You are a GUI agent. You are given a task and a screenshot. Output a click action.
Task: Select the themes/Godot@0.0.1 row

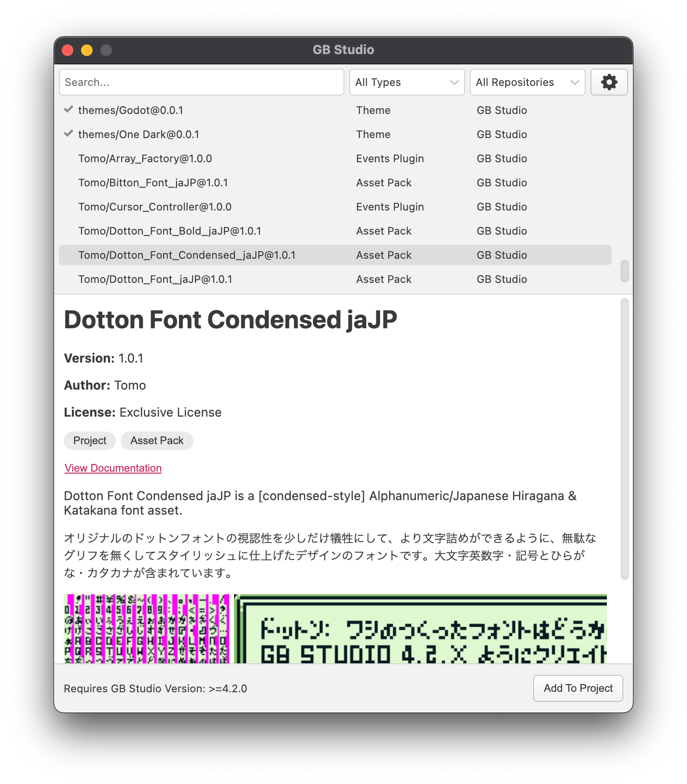click(x=335, y=110)
